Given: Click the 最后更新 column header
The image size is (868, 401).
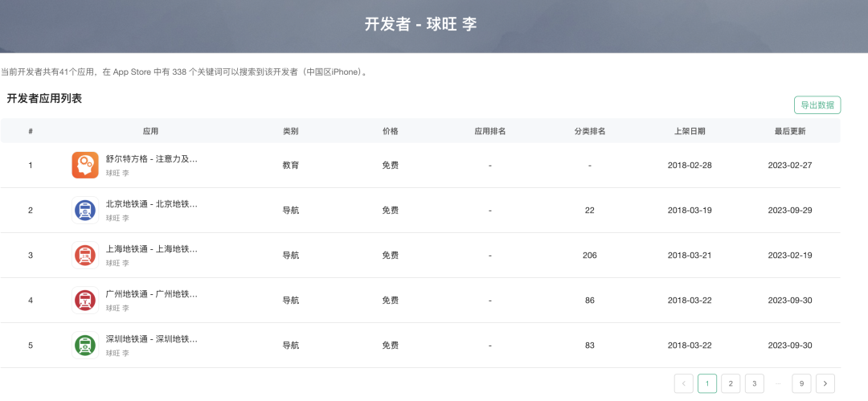Looking at the screenshot, I should (x=790, y=131).
